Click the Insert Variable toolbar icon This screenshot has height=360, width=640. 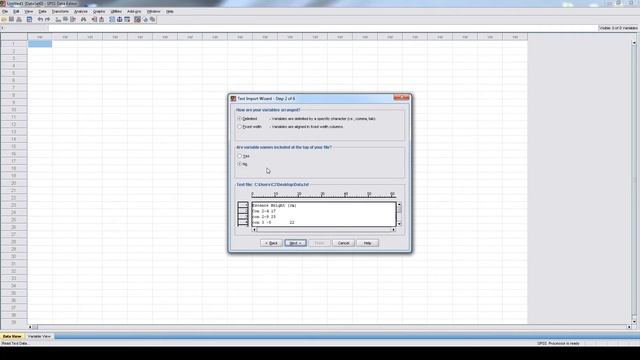(x=102, y=19)
